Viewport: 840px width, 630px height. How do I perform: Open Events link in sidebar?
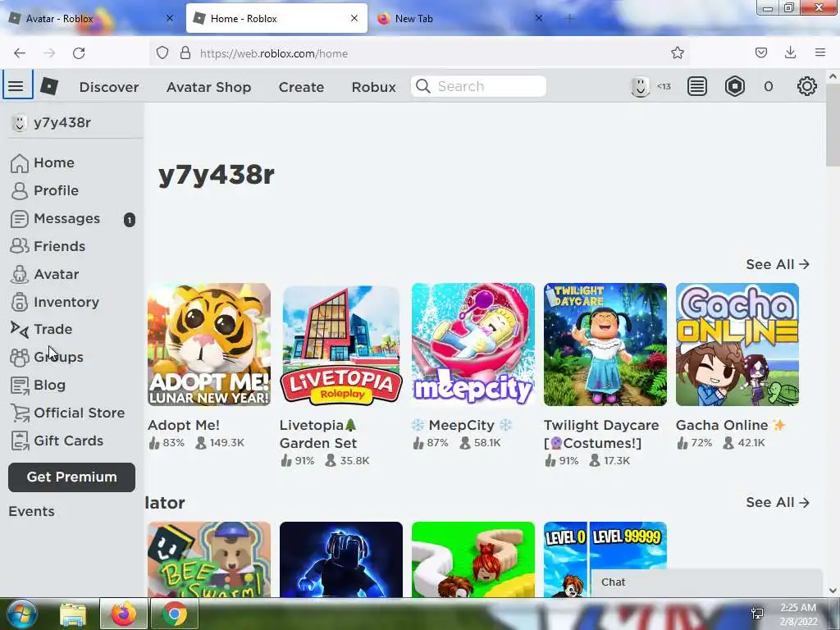point(31,511)
